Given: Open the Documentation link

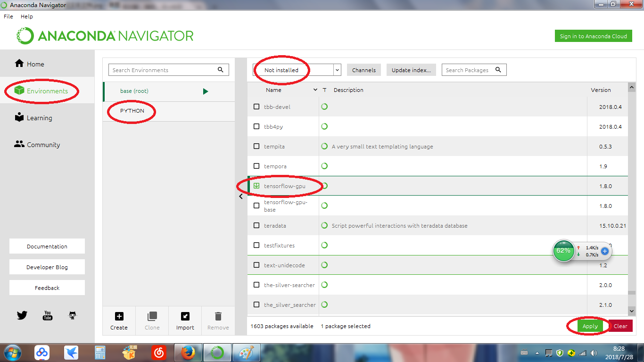Looking at the screenshot, I should pos(47,247).
